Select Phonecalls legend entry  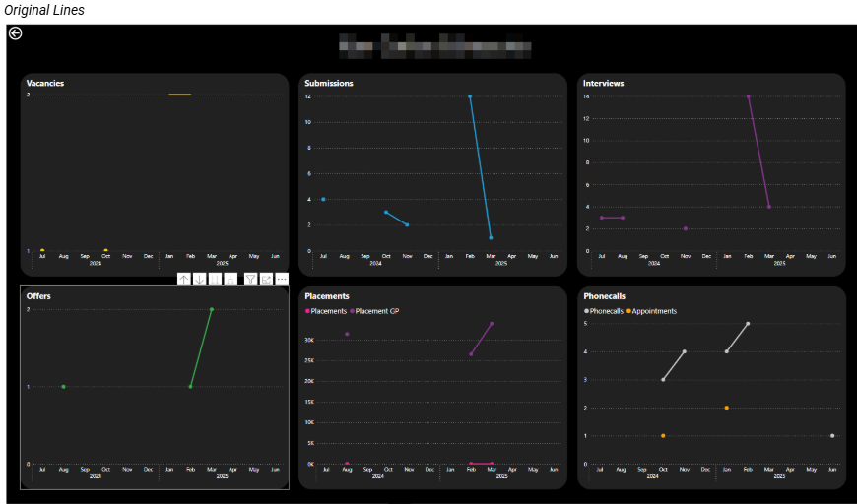pyautogui.click(x=604, y=311)
